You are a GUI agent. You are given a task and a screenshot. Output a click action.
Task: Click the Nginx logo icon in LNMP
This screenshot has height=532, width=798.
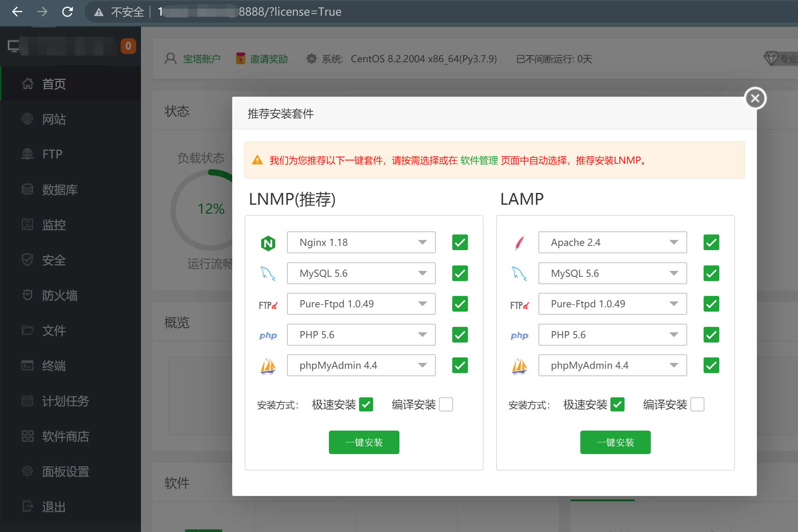[268, 243]
